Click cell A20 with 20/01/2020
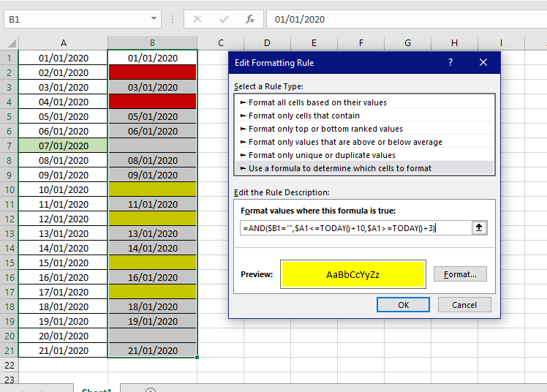The height and width of the screenshot is (392, 547). click(x=63, y=336)
